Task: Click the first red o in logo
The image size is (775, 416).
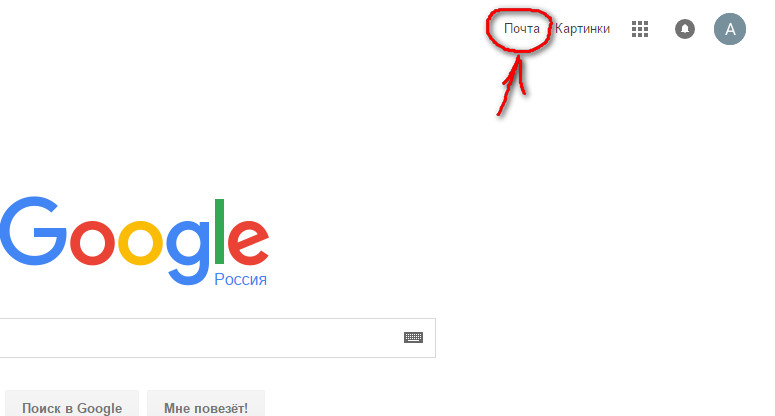Action: tap(92, 243)
